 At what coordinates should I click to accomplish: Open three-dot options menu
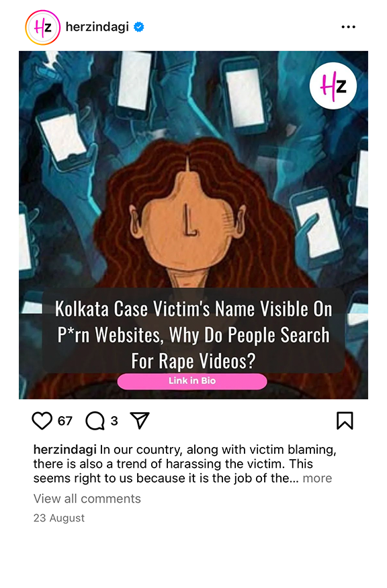point(348,27)
